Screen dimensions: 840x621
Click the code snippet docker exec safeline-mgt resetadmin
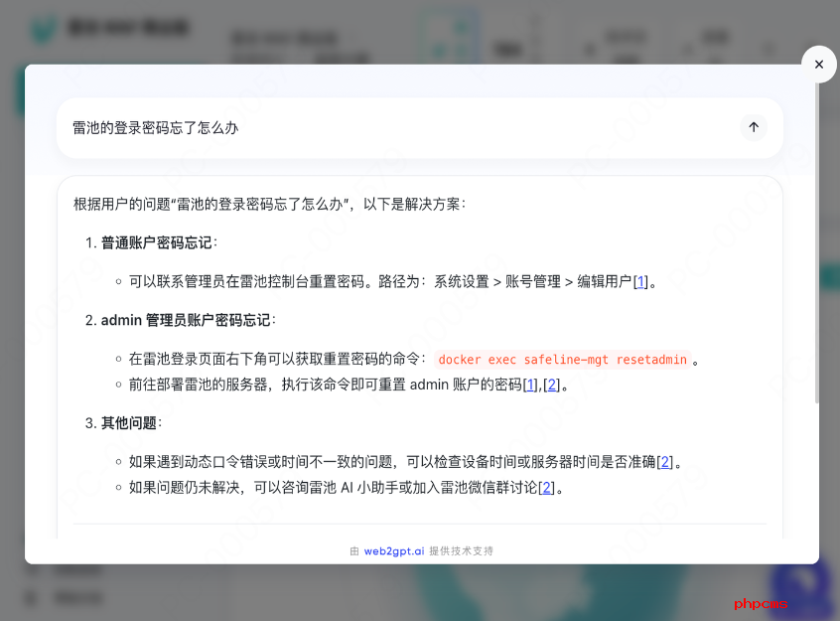pyautogui.click(x=563, y=360)
